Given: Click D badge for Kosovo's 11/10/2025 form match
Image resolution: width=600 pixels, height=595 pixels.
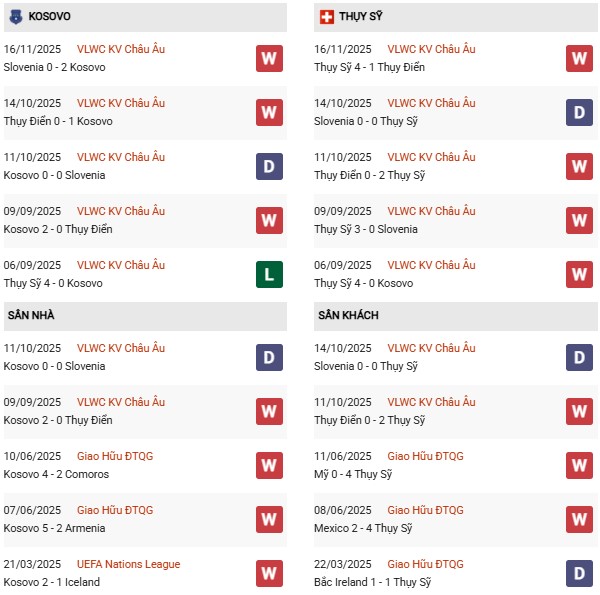Looking at the screenshot, I should coord(269,166).
